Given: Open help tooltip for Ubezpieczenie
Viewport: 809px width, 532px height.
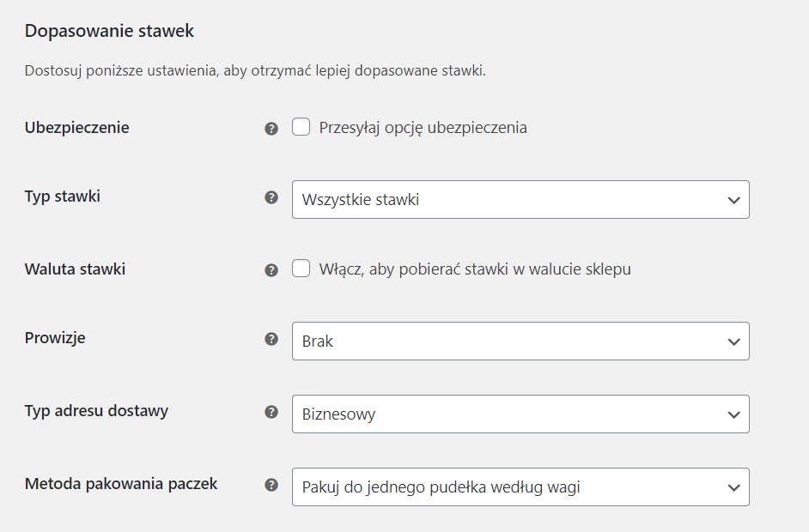Looking at the screenshot, I should 271,129.
